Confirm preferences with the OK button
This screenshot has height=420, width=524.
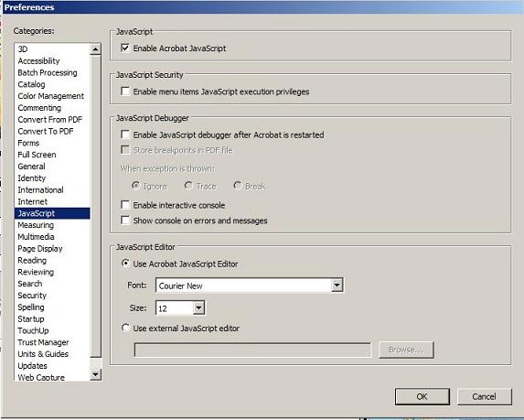tap(422, 396)
